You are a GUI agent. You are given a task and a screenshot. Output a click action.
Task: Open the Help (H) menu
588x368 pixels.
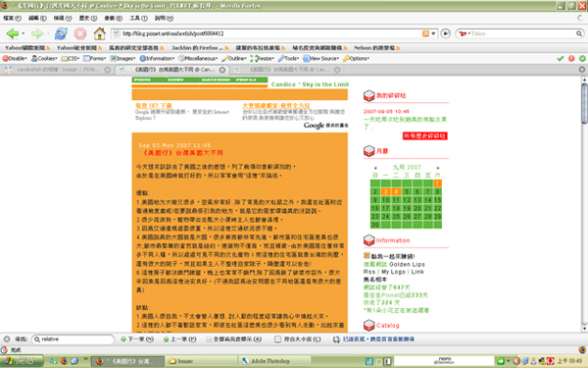(164, 18)
